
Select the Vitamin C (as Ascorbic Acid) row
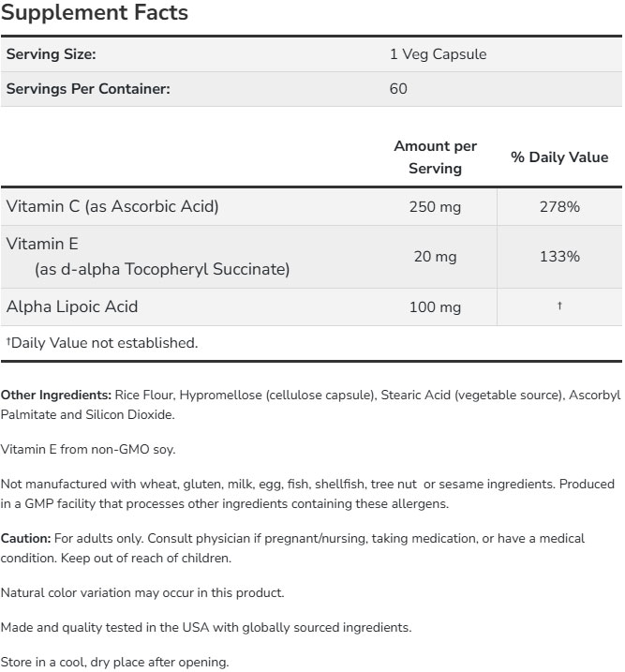point(112,206)
